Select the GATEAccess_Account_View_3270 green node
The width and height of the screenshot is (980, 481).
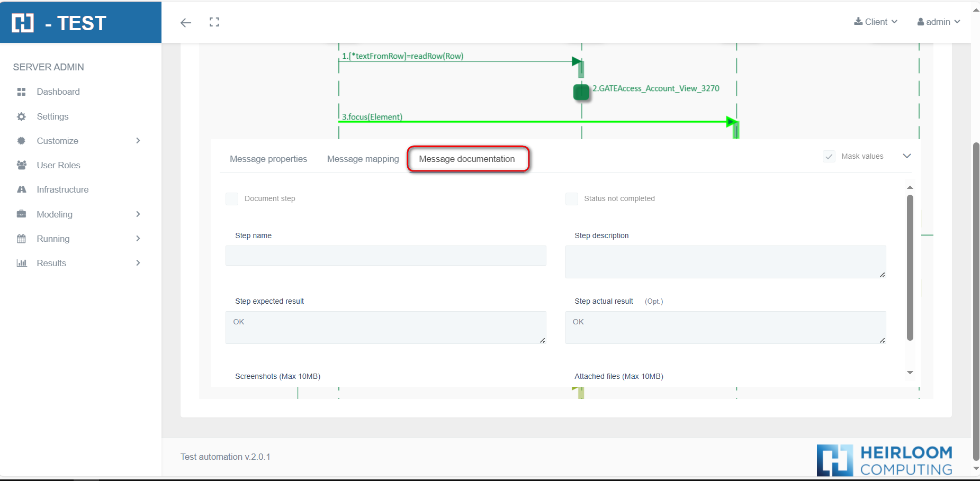click(x=581, y=92)
